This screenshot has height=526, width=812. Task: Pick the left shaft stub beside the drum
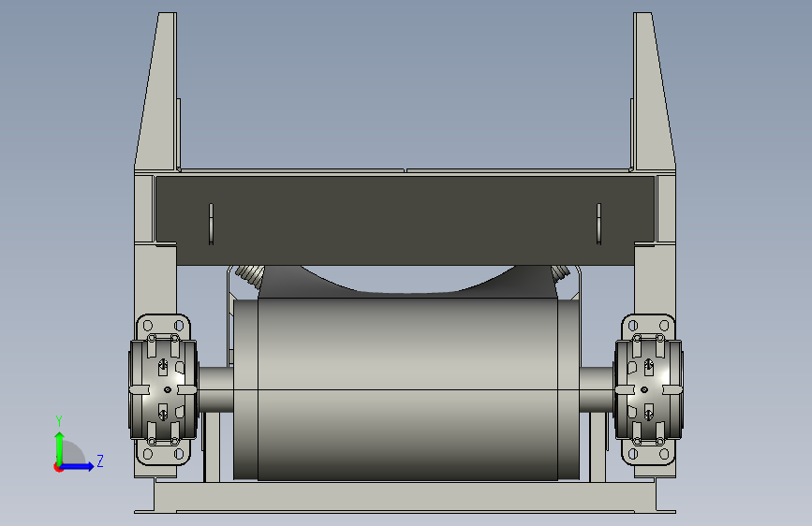point(216,389)
